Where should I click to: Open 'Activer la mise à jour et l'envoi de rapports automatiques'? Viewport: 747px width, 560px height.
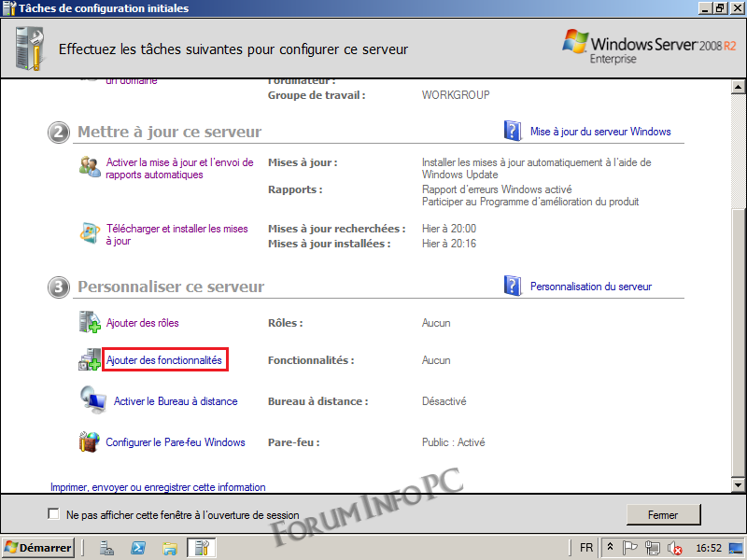pyautogui.click(x=179, y=169)
